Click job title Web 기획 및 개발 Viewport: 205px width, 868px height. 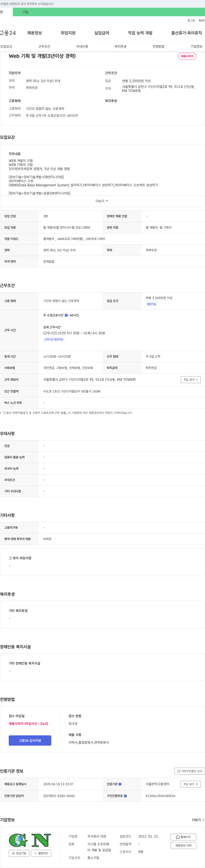pos(42,56)
